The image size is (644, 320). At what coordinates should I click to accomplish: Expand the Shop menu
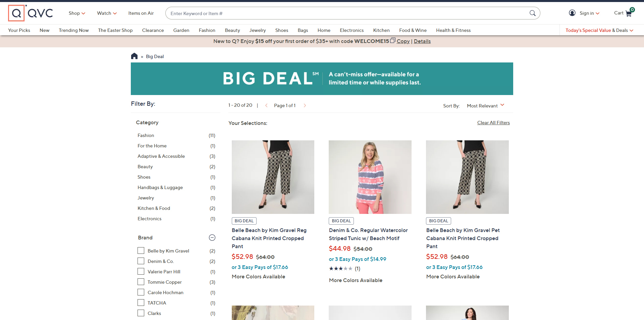(77, 13)
